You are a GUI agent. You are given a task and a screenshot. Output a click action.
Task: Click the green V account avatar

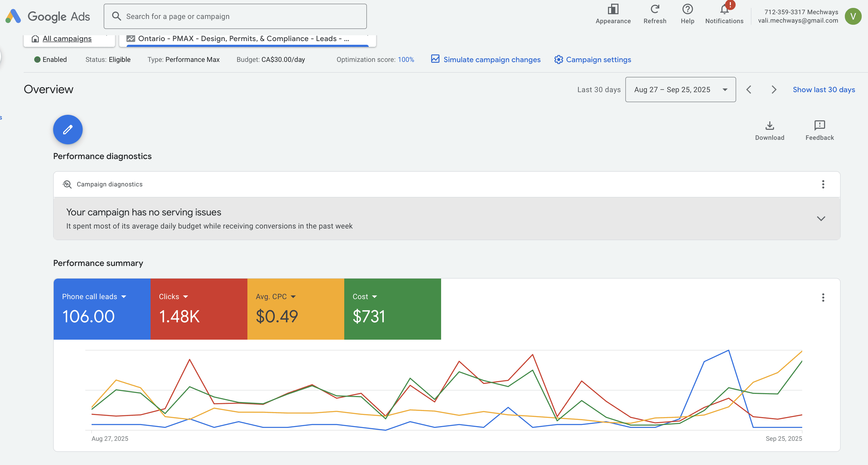click(852, 16)
